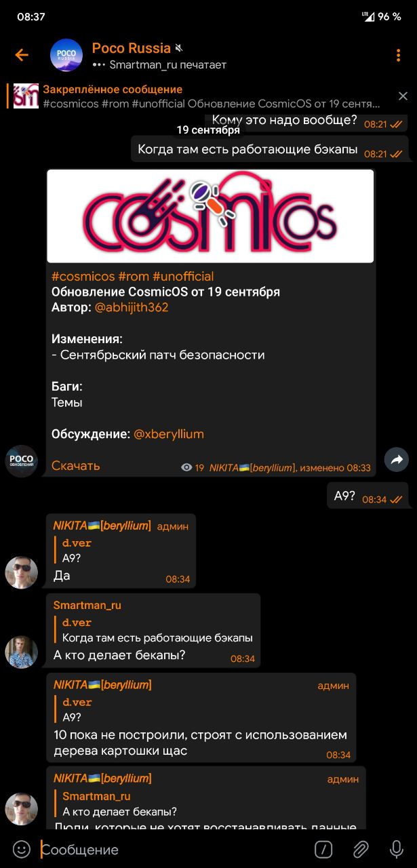
Task: Open the @xberyllium discussion link
Action: pos(169,434)
